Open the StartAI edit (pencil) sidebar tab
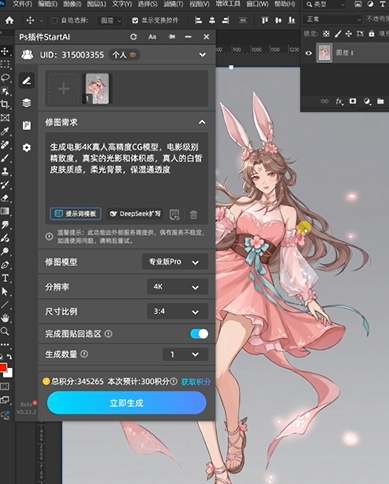 pyautogui.click(x=27, y=81)
